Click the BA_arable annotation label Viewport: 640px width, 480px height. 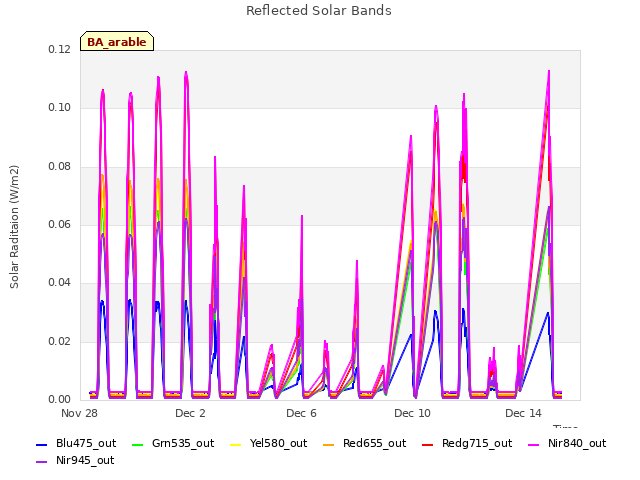click(117, 42)
